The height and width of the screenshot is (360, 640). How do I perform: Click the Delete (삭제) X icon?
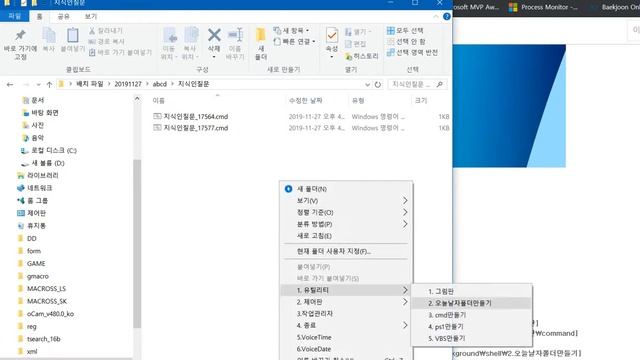214,35
